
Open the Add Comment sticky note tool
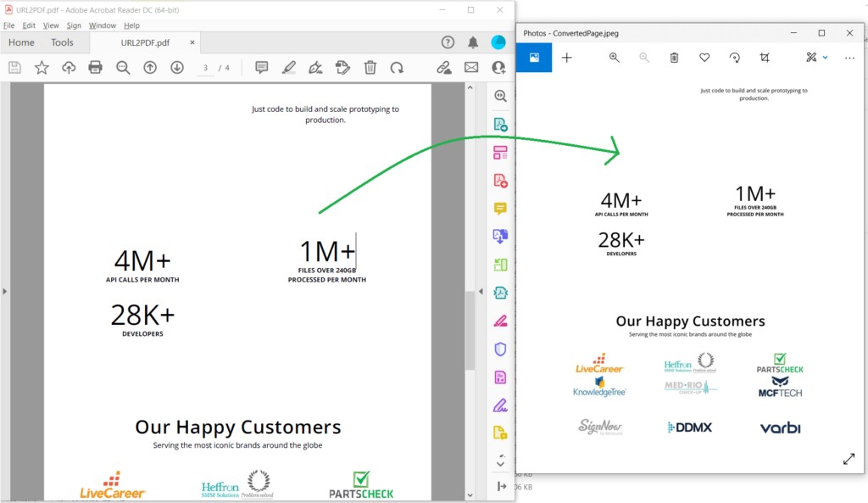(262, 68)
